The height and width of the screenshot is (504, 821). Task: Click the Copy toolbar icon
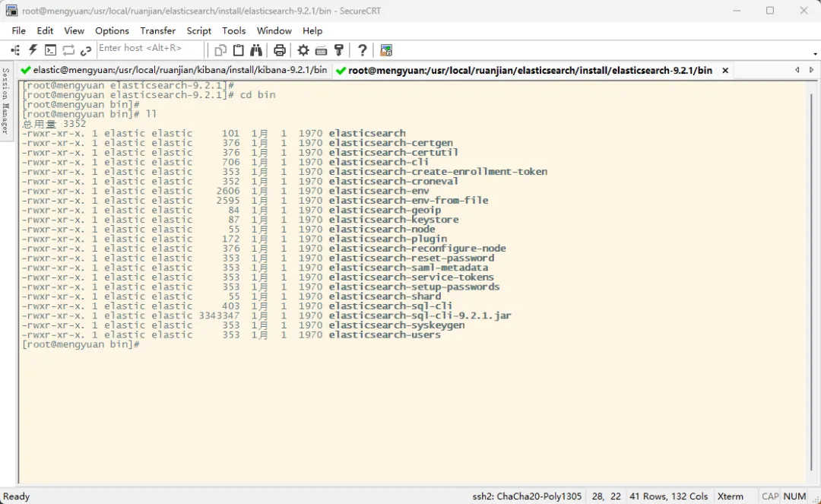pos(220,50)
